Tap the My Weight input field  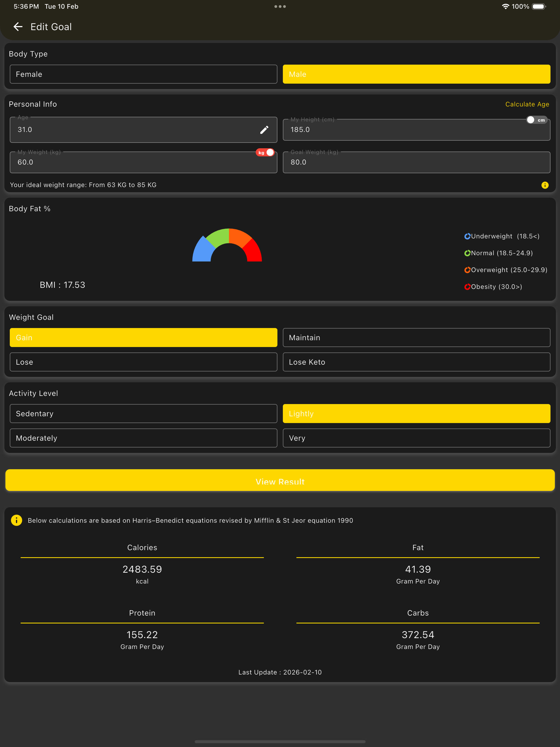coord(144,162)
